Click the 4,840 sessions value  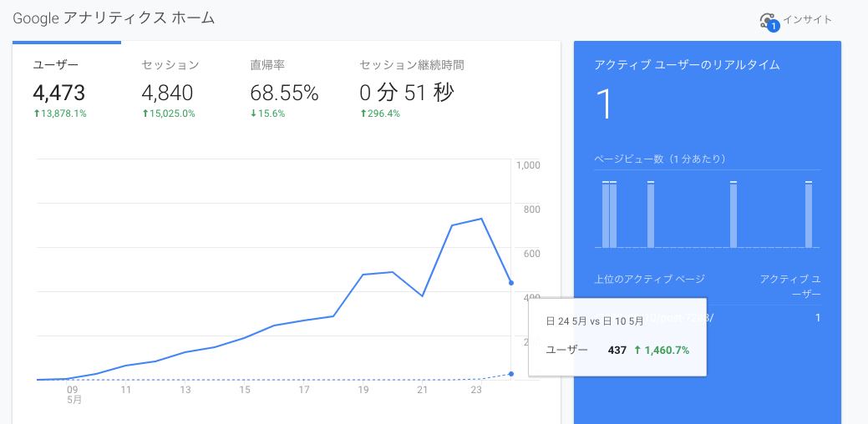tap(167, 93)
